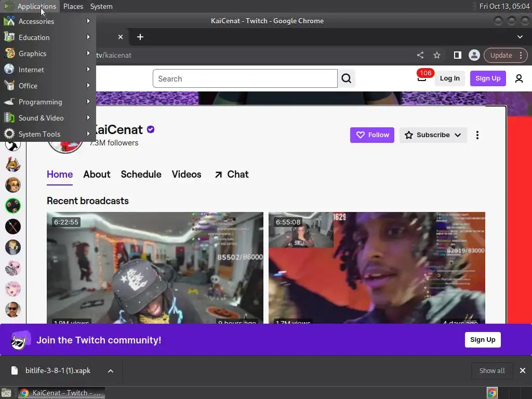The image size is (532, 399).
Task: Open the Chat pop-out link
Action: coord(231,175)
